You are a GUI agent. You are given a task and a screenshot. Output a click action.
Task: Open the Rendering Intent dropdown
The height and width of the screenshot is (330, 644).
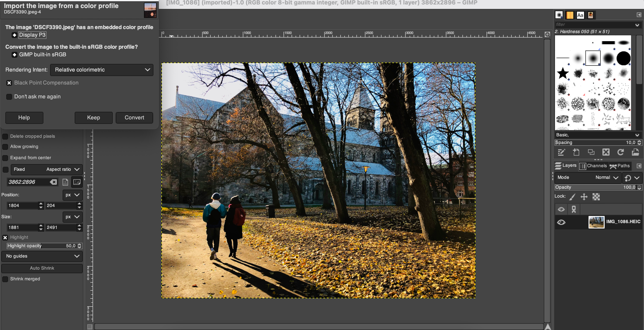coord(101,70)
